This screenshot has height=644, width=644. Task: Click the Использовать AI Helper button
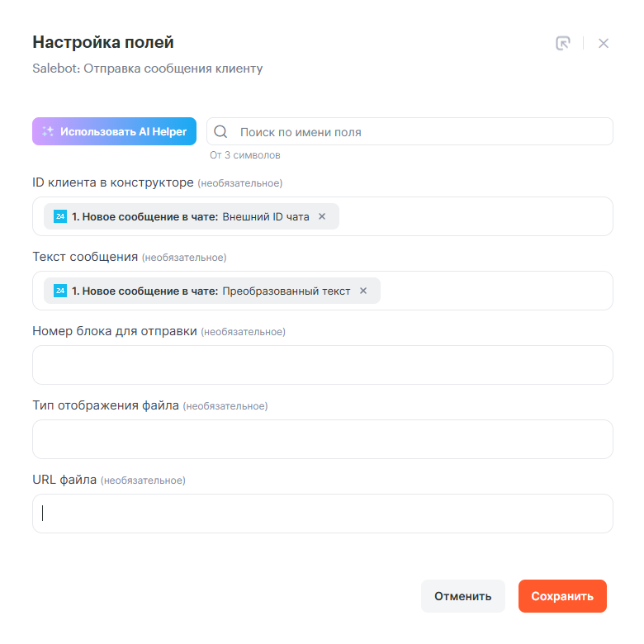pos(115,131)
